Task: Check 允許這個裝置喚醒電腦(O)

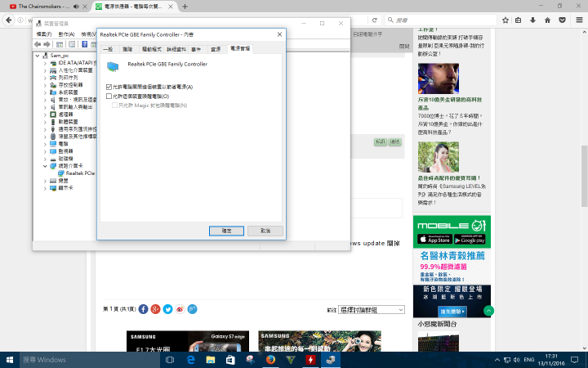Action: click(109, 96)
